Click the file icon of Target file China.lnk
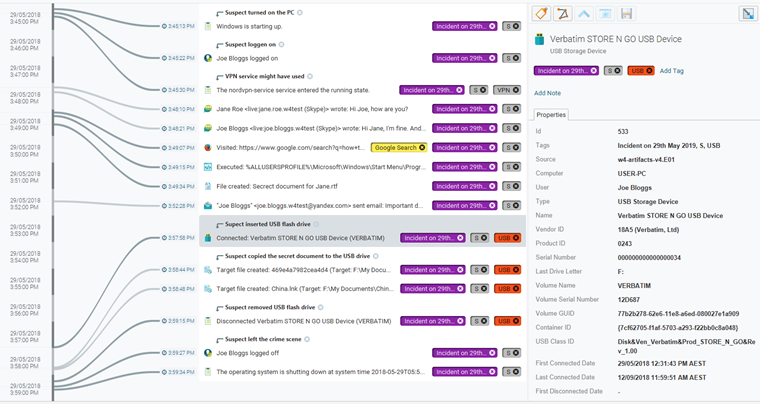 coord(208,289)
